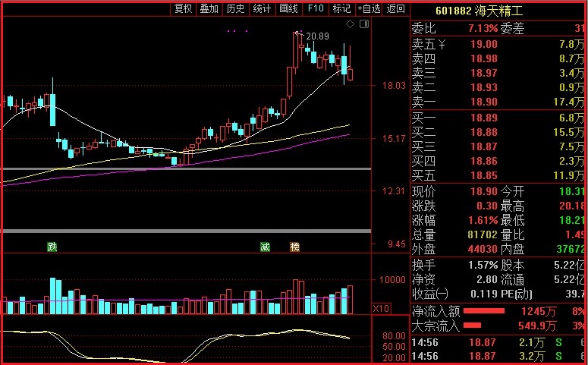The image size is (588, 365).
Task: Click the 卖二 price 18.93
Action: 484,87
